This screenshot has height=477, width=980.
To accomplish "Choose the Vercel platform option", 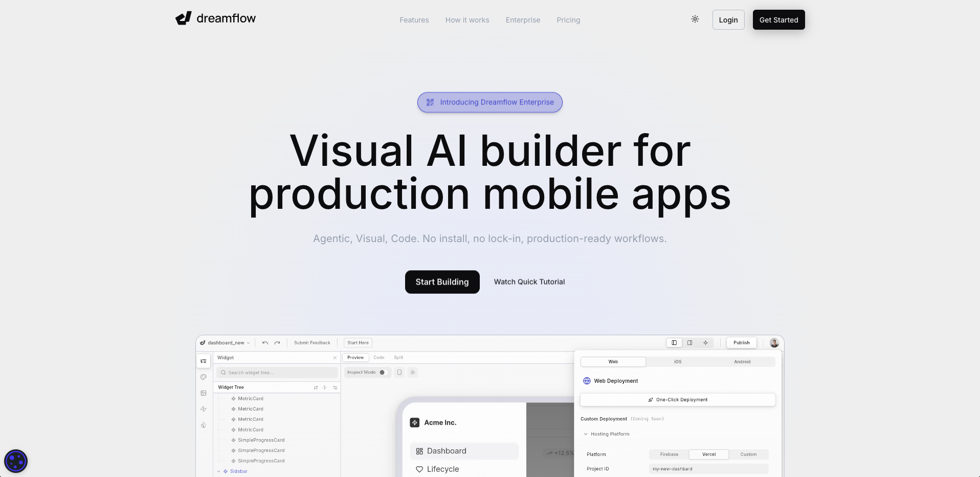I will click(709, 454).
